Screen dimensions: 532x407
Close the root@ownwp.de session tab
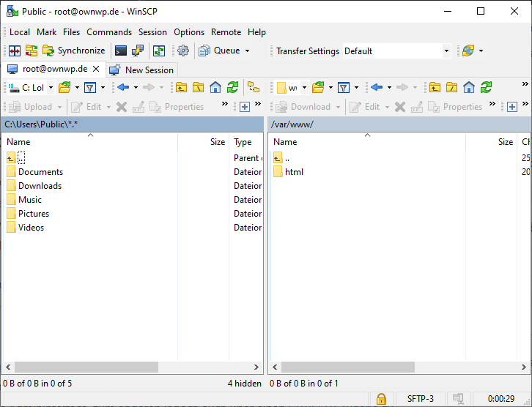(96, 69)
